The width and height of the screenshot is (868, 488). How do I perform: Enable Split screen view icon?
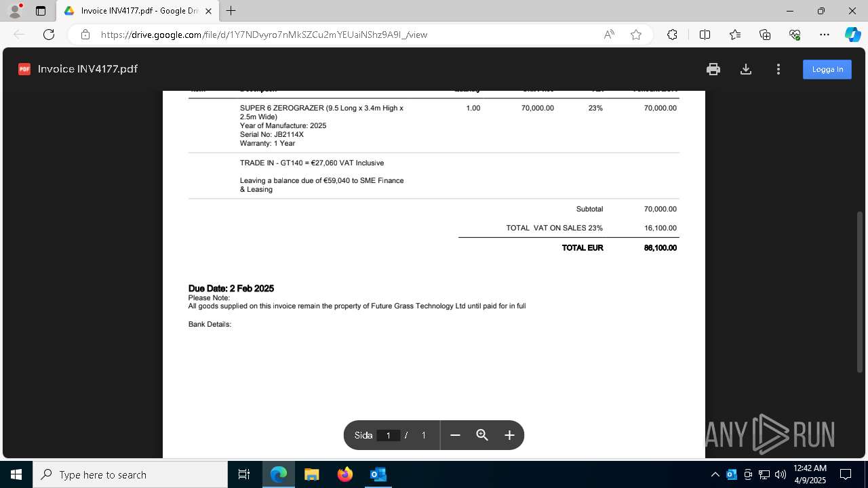coord(705,35)
